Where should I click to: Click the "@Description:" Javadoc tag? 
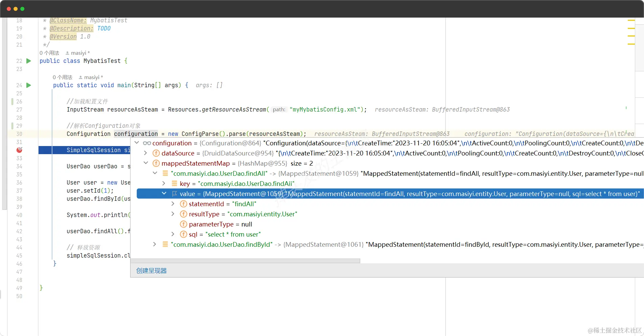pyautogui.click(x=72, y=28)
